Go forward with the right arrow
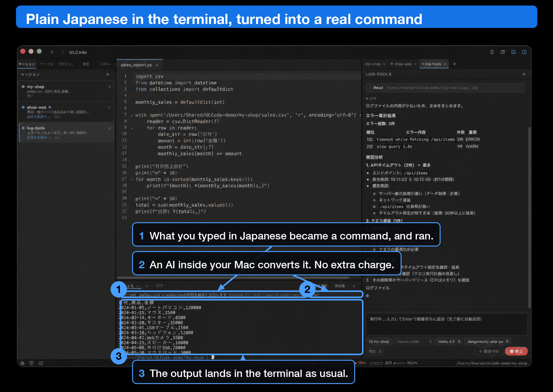The height and width of the screenshot is (392, 553). point(62,52)
